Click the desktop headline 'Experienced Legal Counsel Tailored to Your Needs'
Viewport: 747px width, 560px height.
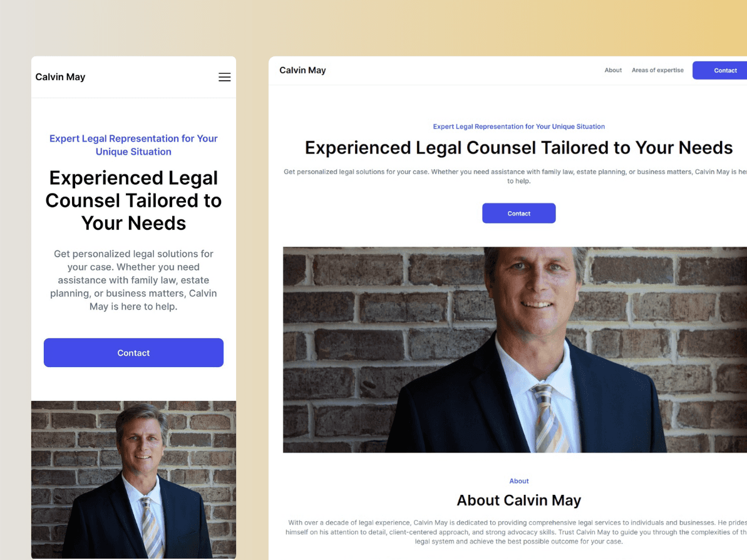click(519, 148)
